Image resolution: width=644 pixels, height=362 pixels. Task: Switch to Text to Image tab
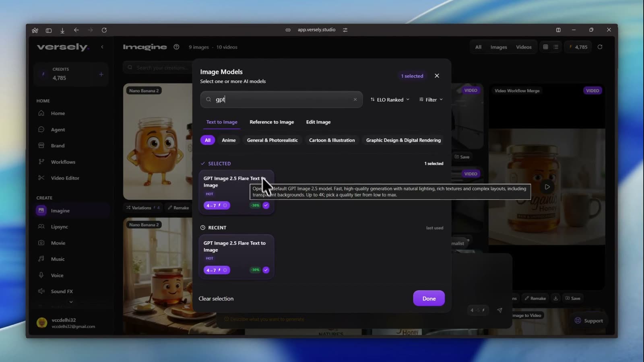[x=222, y=122]
